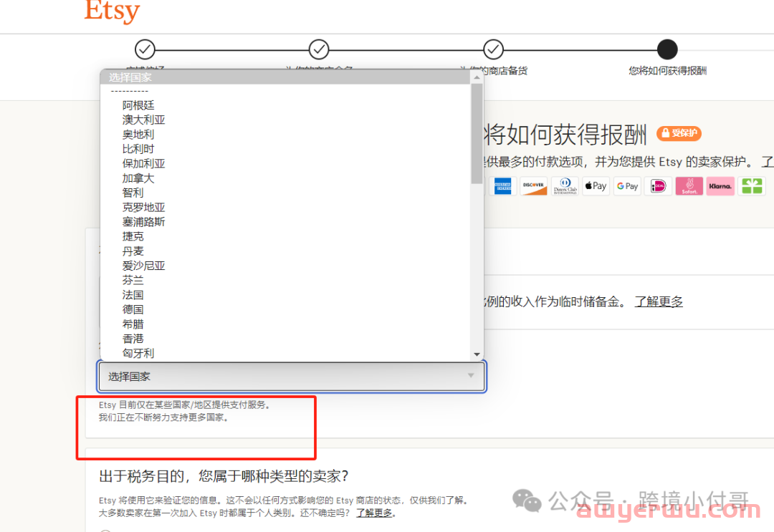Click the Etsy 目前仅在某些国家/地区提供支付服务 notice
Screen dimensions: 774x532
point(185,405)
